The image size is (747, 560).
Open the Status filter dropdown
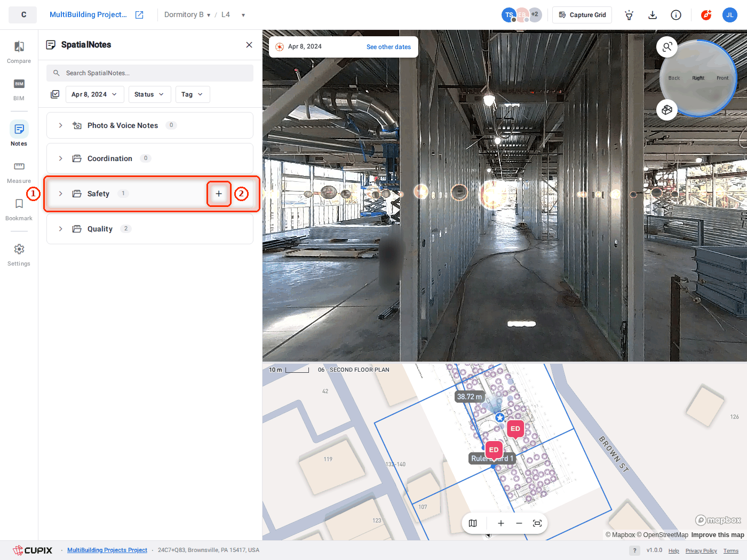pyautogui.click(x=150, y=94)
